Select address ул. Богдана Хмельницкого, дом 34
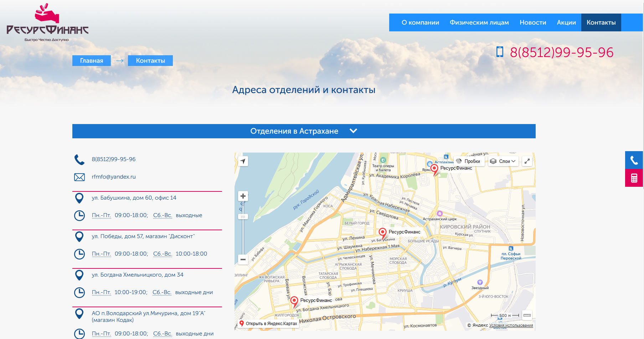 [138, 275]
